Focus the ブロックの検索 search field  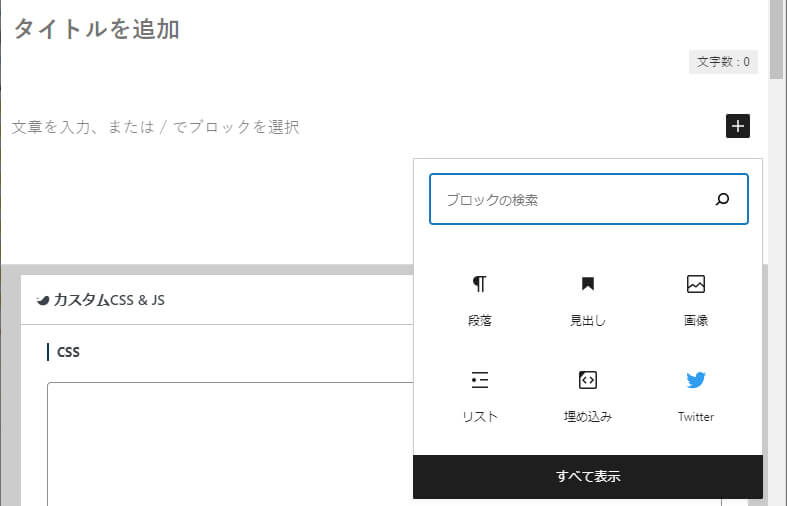pos(589,199)
